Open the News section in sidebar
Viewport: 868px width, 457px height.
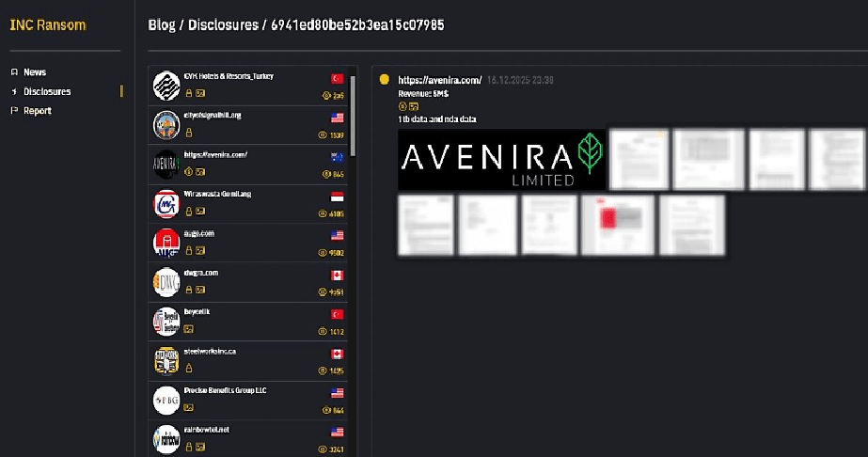tap(35, 72)
